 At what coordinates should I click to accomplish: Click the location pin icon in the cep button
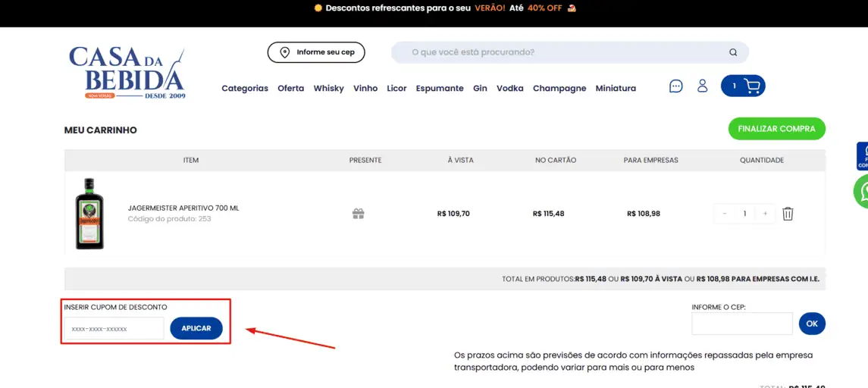pyautogui.click(x=285, y=52)
